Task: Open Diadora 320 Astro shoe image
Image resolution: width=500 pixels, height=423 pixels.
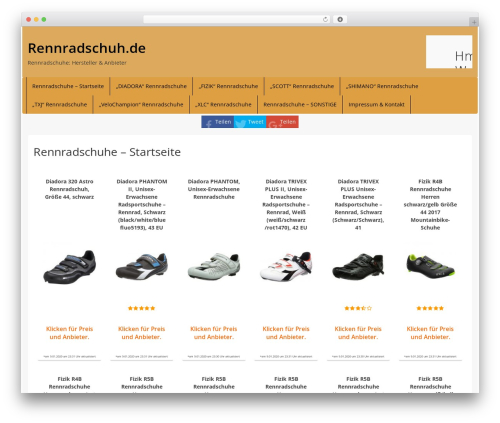Action: (69, 267)
